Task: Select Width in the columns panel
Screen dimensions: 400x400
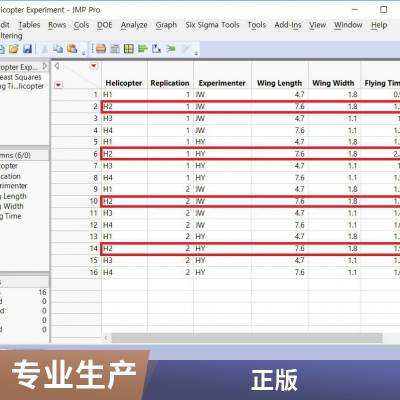Action: (x=12, y=206)
